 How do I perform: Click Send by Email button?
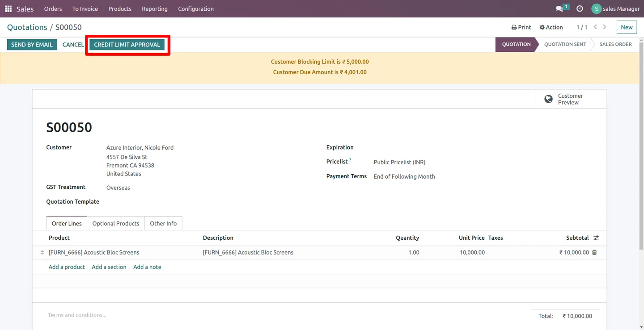pyautogui.click(x=32, y=45)
